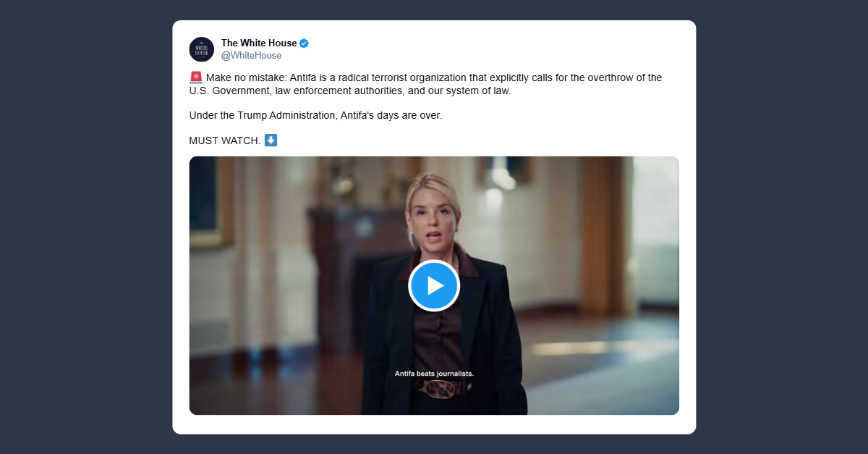868x454 pixels.
Task: Open the @WhiteHouse handle link
Action: click(x=251, y=56)
